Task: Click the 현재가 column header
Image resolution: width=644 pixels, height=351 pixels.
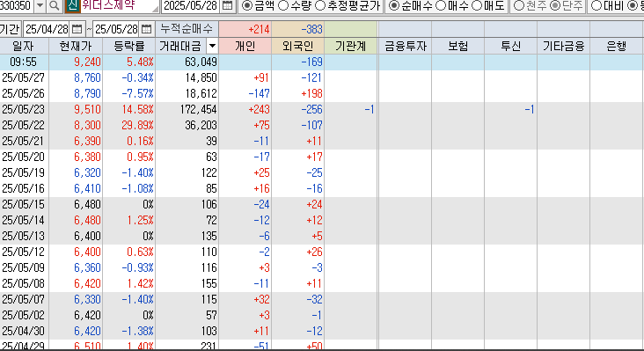Action: point(76,46)
